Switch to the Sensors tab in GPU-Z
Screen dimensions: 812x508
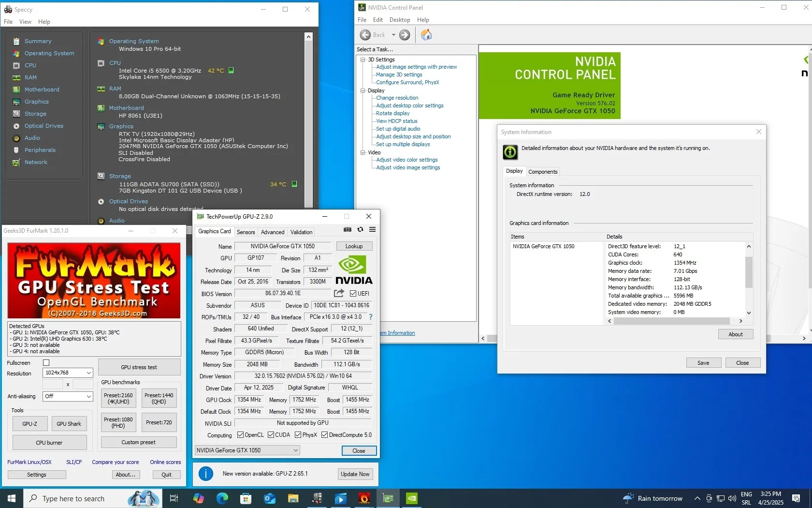[246, 232]
